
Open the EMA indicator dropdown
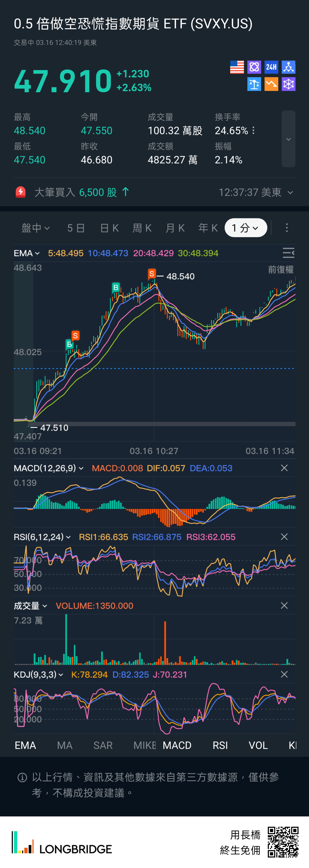click(27, 253)
